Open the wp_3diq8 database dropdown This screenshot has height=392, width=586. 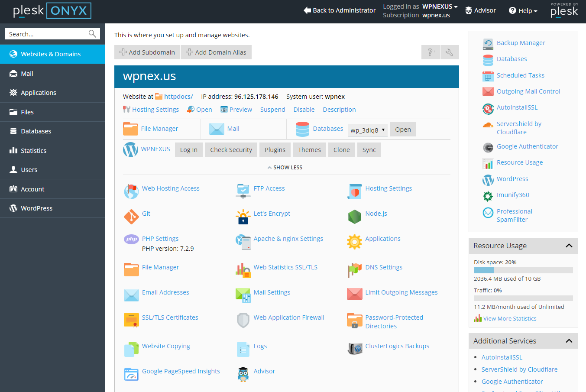click(368, 130)
